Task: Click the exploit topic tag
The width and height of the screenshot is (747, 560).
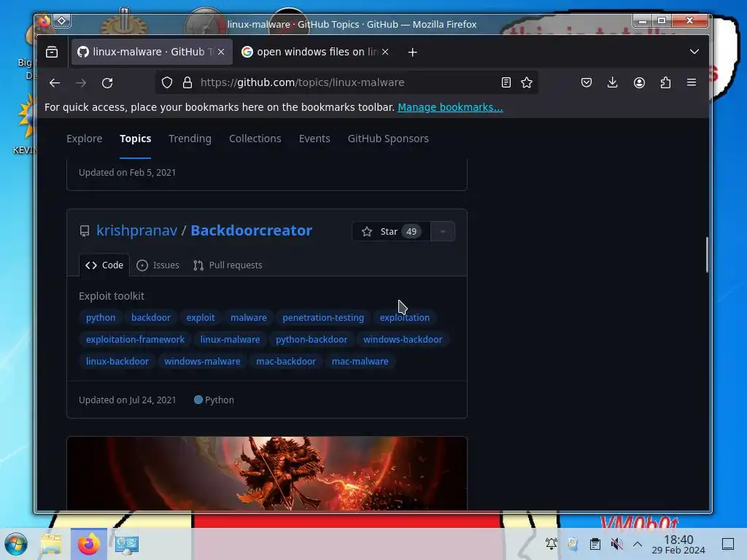Action: pos(201,318)
